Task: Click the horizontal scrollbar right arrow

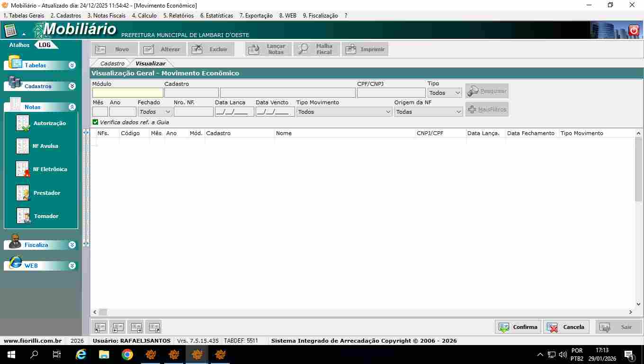Action: coord(630,312)
